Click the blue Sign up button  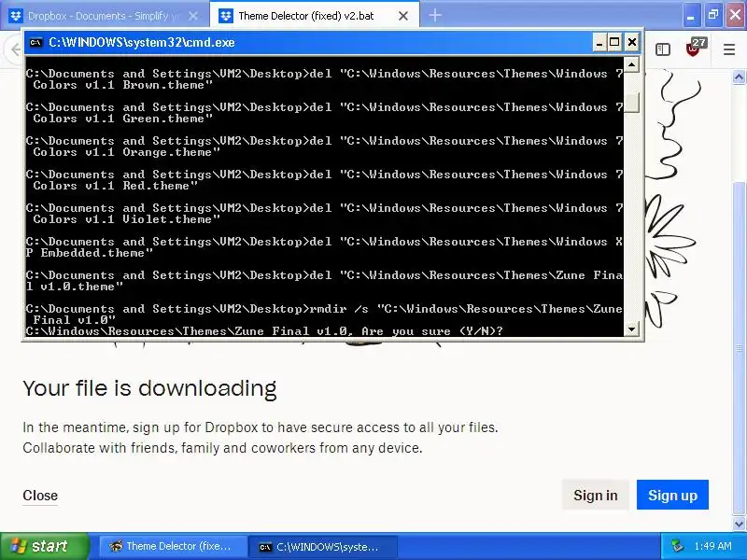672,496
